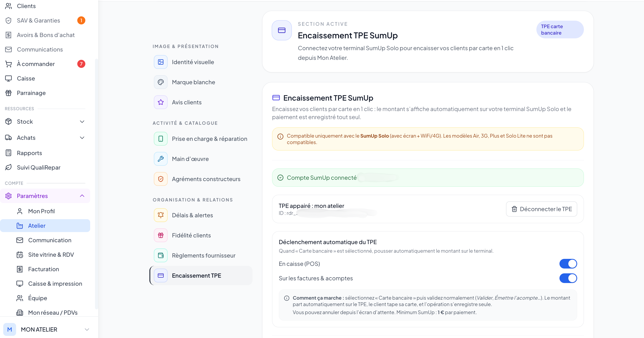Viewport: 644px width, 338px height.
Task: Click Déconnecter le TPE button
Action: pyautogui.click(x=541, y=209)
